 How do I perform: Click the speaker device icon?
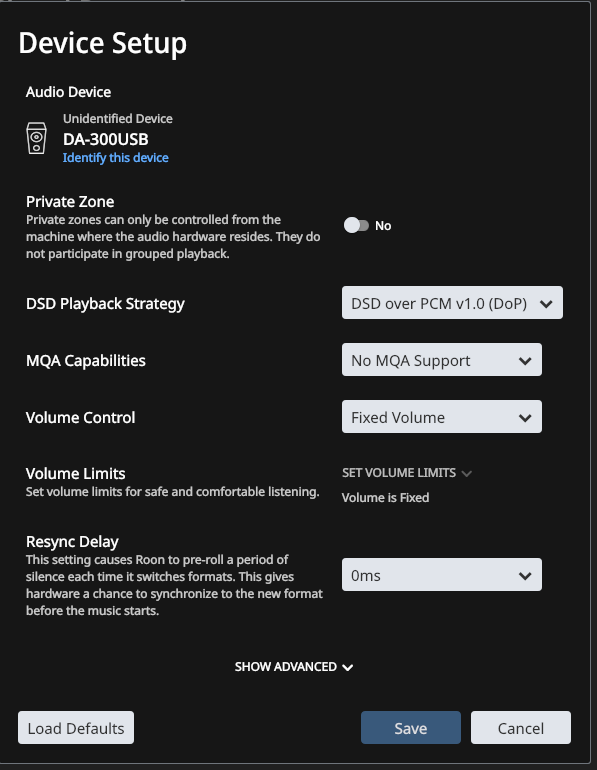(36, 138)
